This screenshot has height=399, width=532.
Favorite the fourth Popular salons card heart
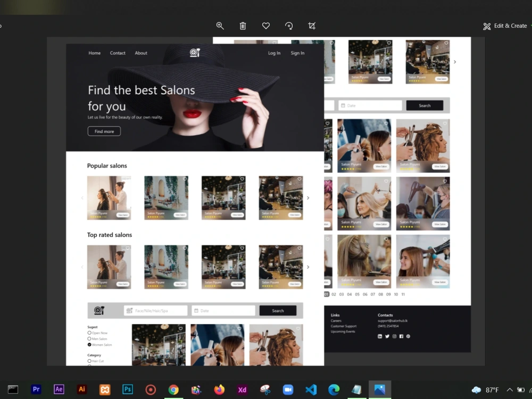[299, 179]
